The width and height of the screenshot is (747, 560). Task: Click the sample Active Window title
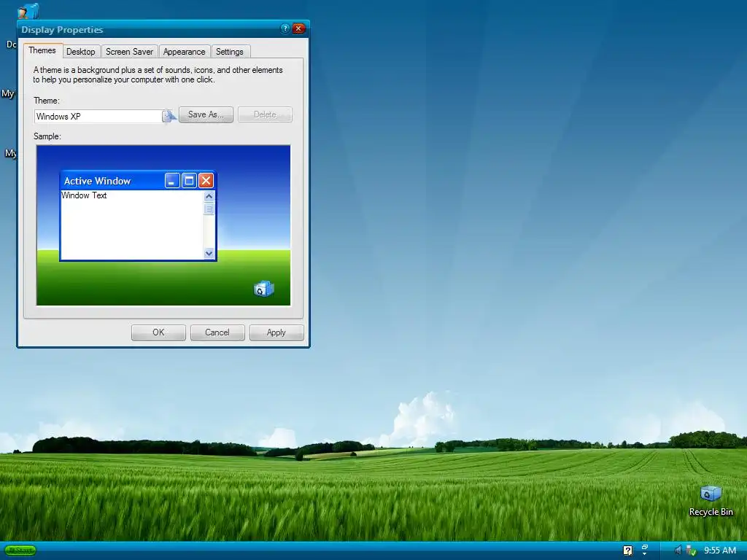coord(97,181)
